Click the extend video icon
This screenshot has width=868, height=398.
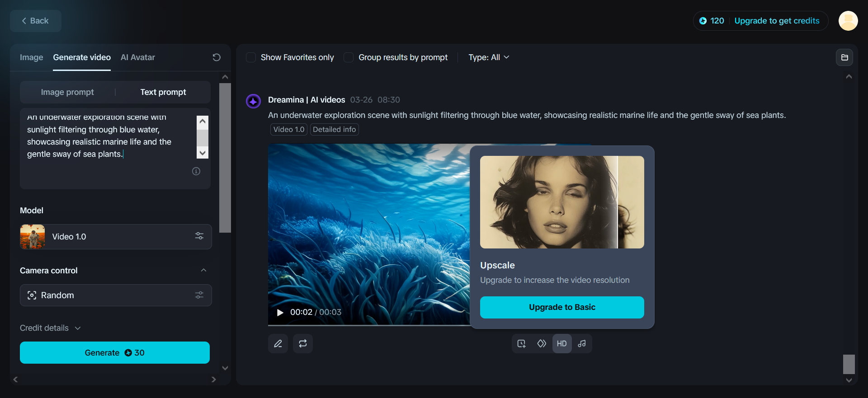tap(522, 344)
